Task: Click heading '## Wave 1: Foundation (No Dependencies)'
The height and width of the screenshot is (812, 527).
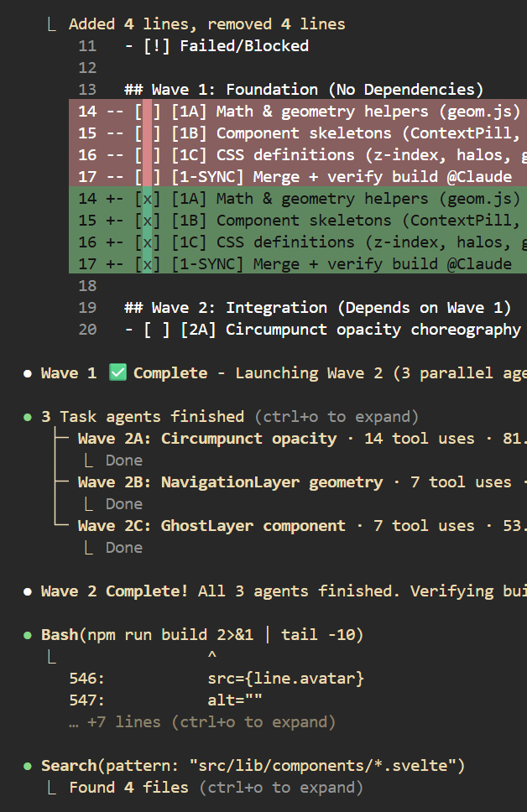Action: 304,90
